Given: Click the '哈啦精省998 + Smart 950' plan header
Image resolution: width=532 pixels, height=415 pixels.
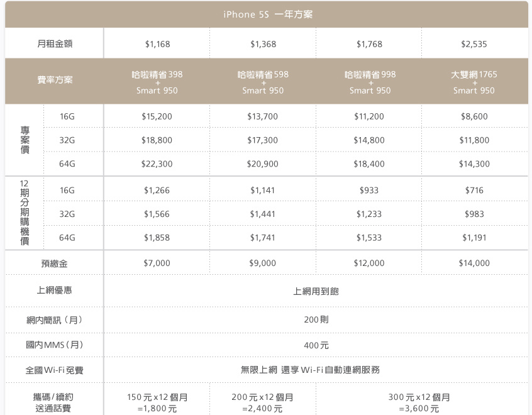Looking at the screenshot, I should (370, 82).
